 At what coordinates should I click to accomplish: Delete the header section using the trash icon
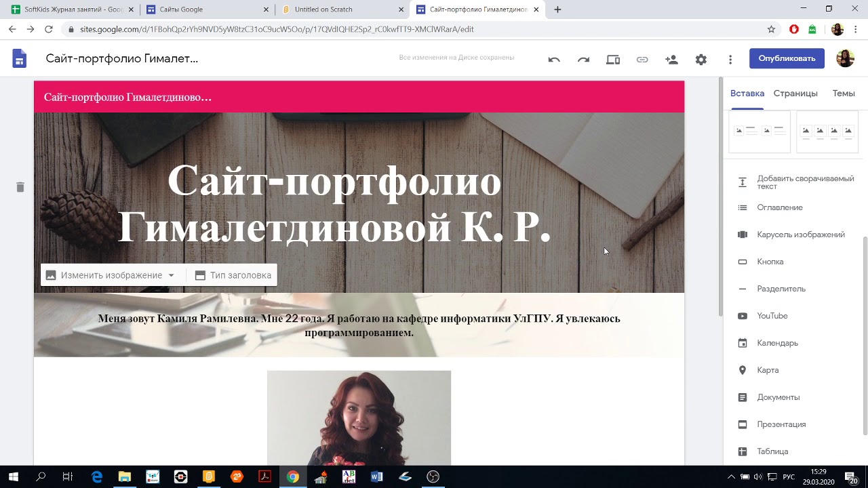point(20,187)
